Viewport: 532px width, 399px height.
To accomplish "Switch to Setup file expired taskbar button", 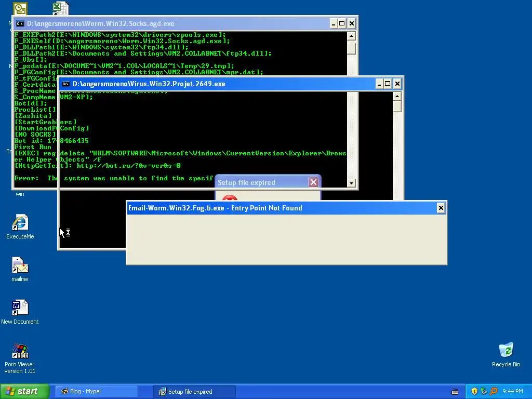I will 194,392.
